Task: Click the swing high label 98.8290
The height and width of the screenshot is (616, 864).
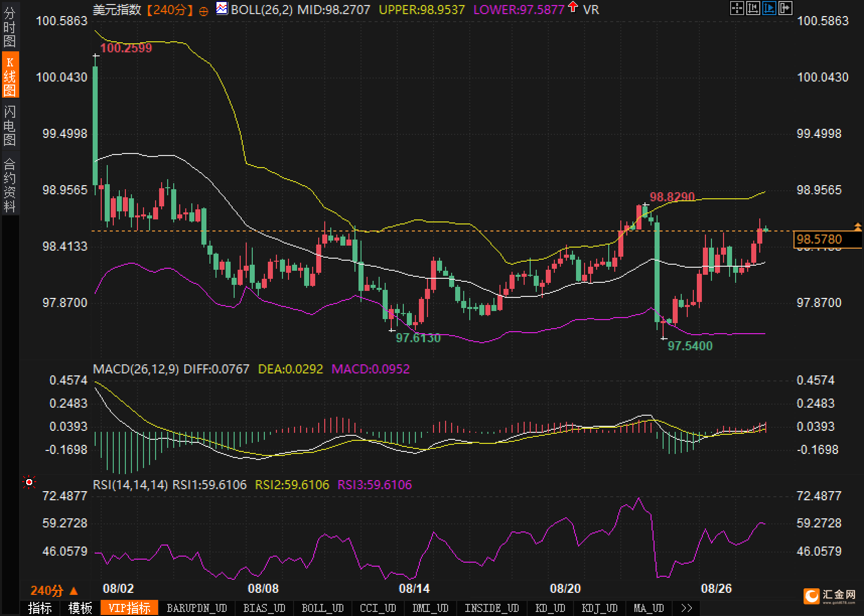Action: pos(672,197)
